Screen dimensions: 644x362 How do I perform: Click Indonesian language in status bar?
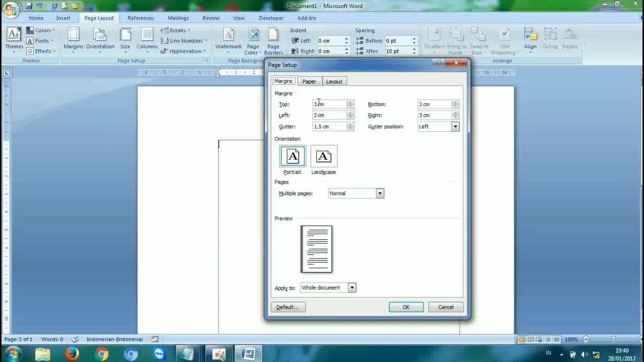point(115,339)
